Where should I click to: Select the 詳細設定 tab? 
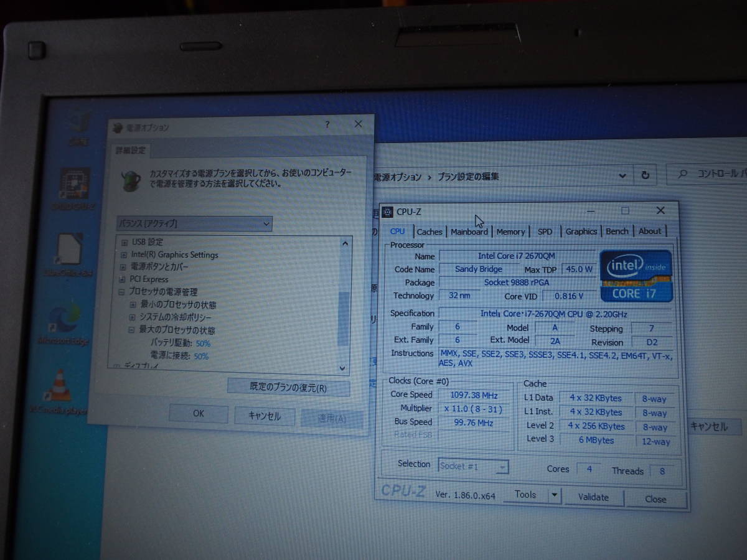(x=131, y=151)
